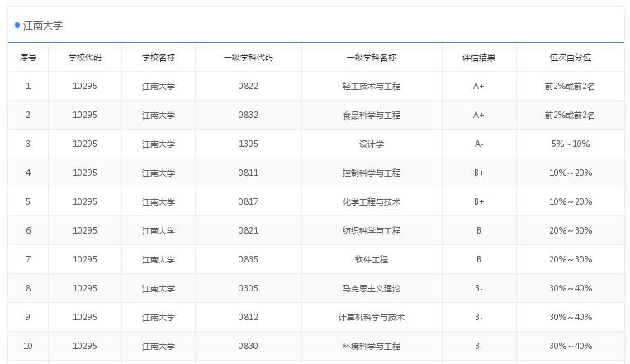This screenshot has width=630, height=364.
Task: Select discipline name 纺织科学与工程
Action: [x=372, y=230]
